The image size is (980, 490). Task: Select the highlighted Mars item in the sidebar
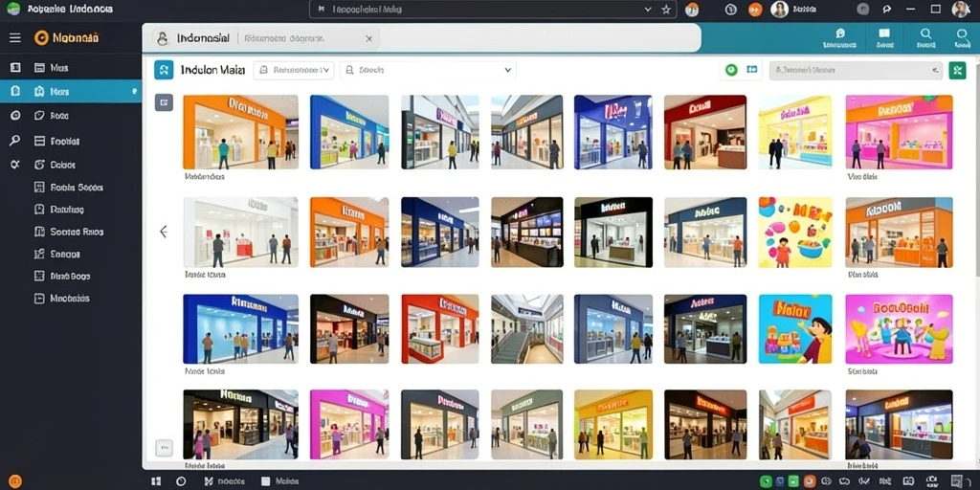click(x=71, y=91)
